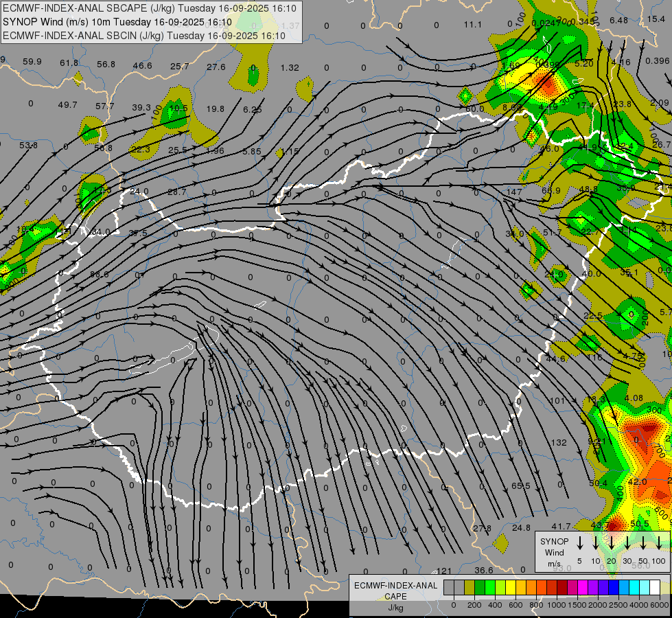Click the grid value 60.0
The image size is (672, 618).
[474, 109]
